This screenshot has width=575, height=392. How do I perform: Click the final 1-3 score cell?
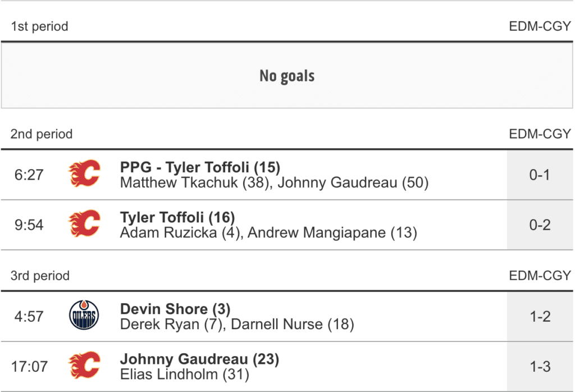tap(540, 367)
